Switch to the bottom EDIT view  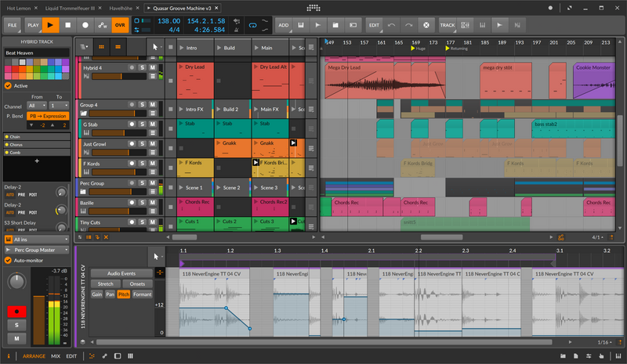(x=71, y=356)
